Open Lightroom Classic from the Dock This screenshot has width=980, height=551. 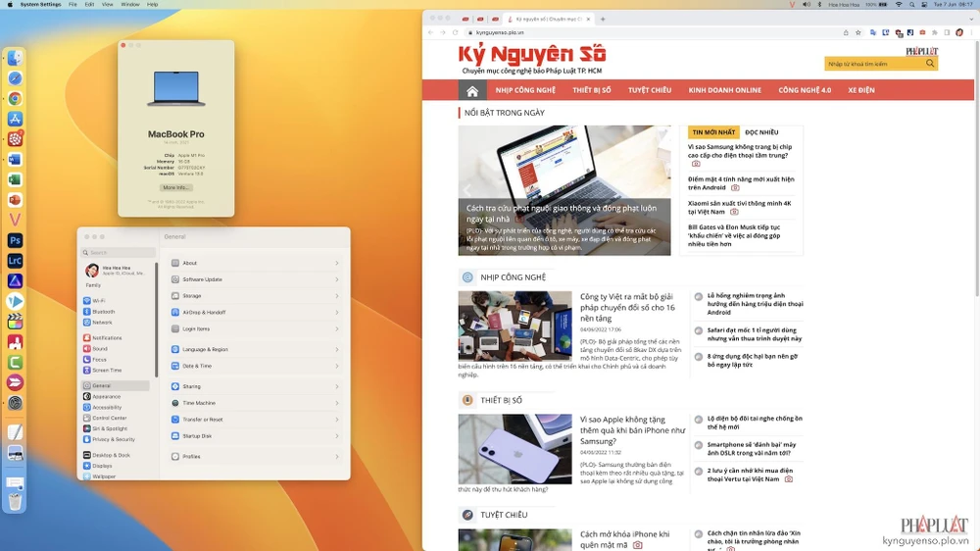pos(15,261)
